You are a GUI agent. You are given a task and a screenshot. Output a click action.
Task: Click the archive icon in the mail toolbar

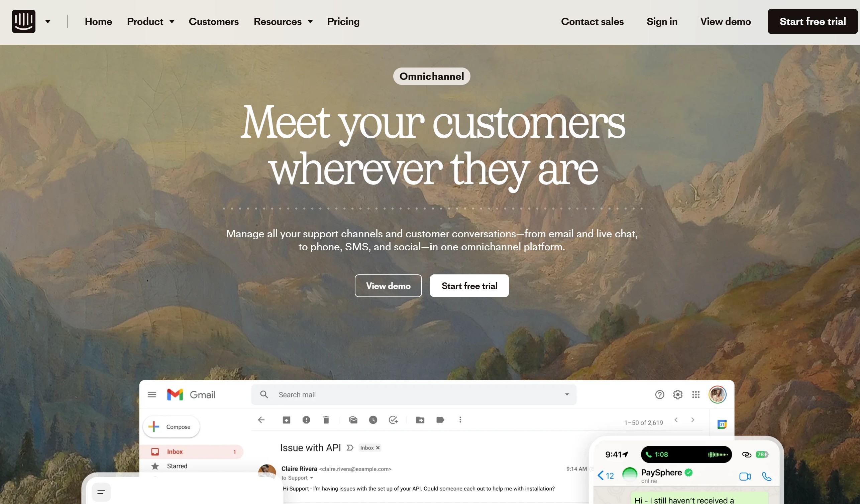pos(286,420)
